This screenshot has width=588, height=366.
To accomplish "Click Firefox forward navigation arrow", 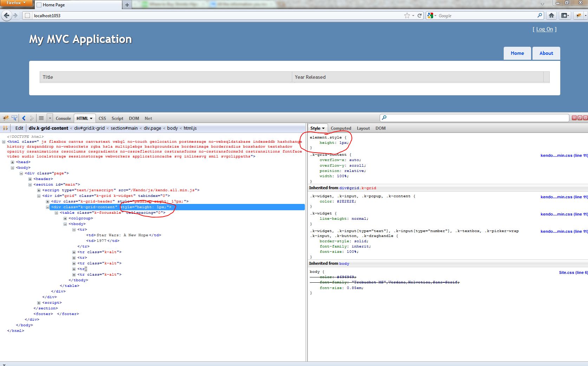I will (15, 15).
